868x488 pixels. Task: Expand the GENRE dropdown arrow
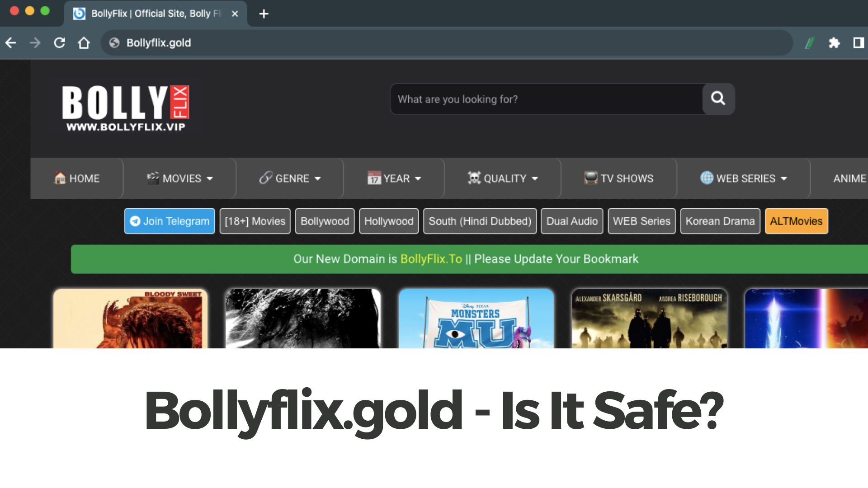pyautogui.click(x=318, y=178)
